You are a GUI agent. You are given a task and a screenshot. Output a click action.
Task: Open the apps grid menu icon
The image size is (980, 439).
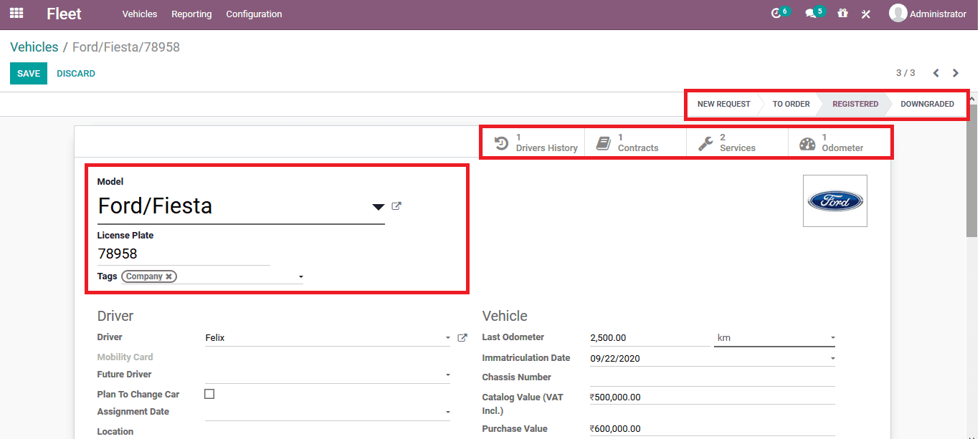[x=16, y=13]
